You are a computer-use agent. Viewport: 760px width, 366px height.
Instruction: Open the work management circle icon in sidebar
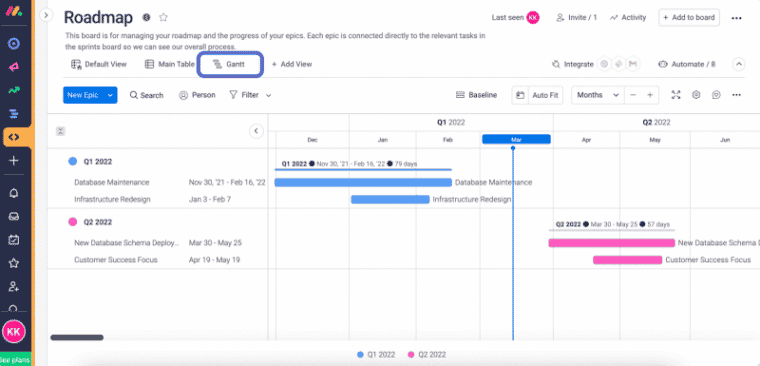pos(14,44)
